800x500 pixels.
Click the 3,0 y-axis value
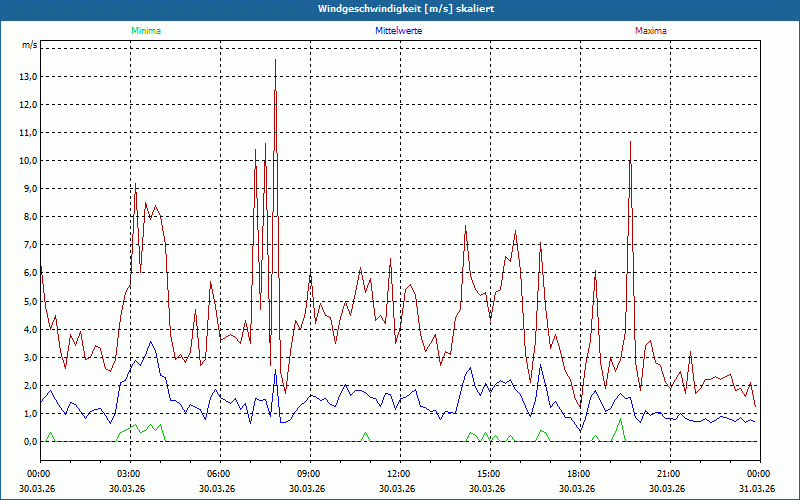tap(30, 358)
